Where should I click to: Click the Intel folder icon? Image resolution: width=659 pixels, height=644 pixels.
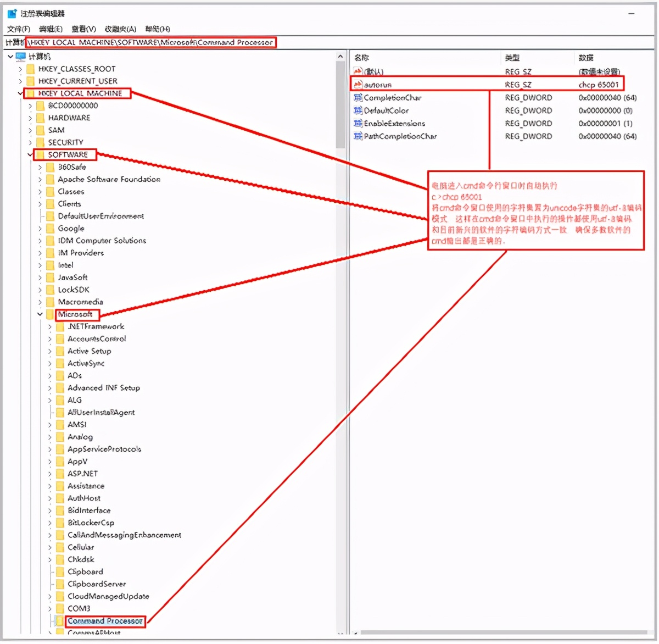pyautogui.click(x=50, y=265)
